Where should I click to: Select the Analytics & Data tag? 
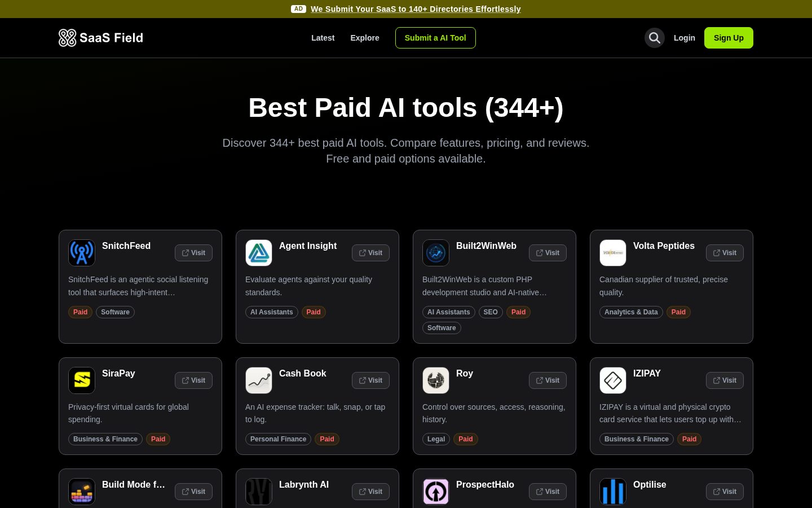click(x=631, y=312)
